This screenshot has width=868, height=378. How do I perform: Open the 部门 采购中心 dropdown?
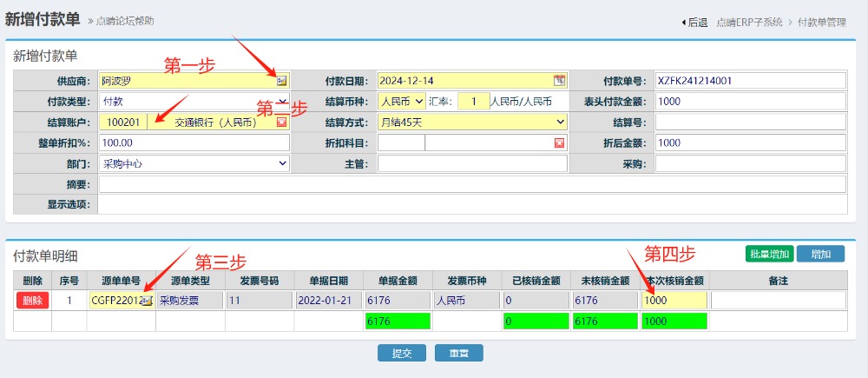tap(194, 164)
